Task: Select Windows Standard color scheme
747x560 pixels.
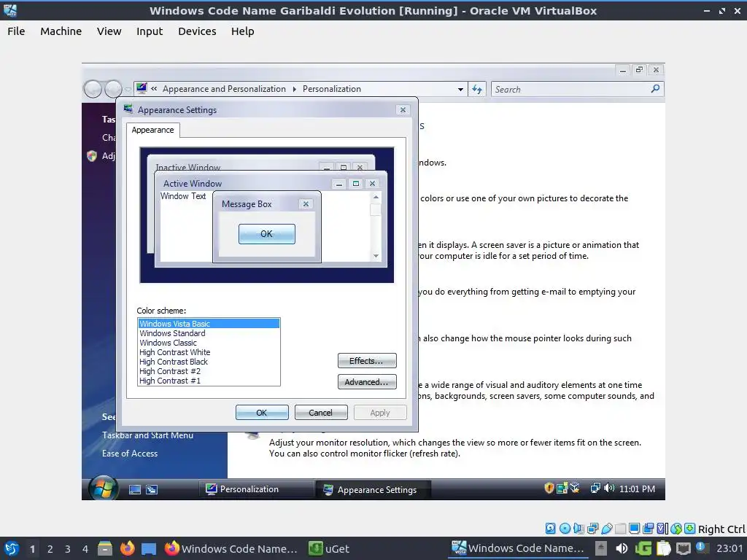Action: pos(209,333)
